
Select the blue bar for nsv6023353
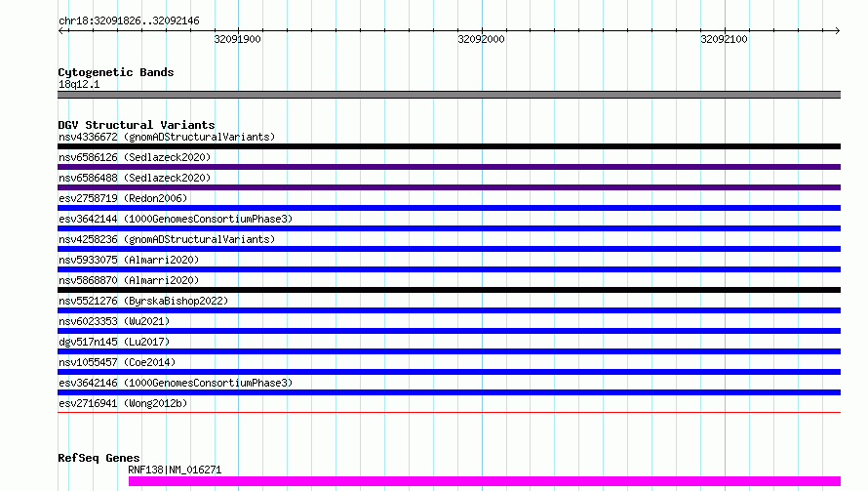pos(449,331)
